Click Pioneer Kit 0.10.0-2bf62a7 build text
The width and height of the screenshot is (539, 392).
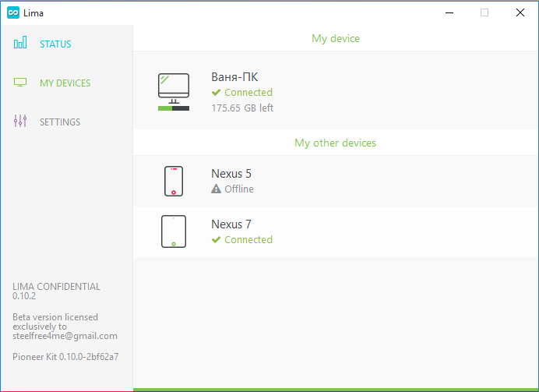65,357
